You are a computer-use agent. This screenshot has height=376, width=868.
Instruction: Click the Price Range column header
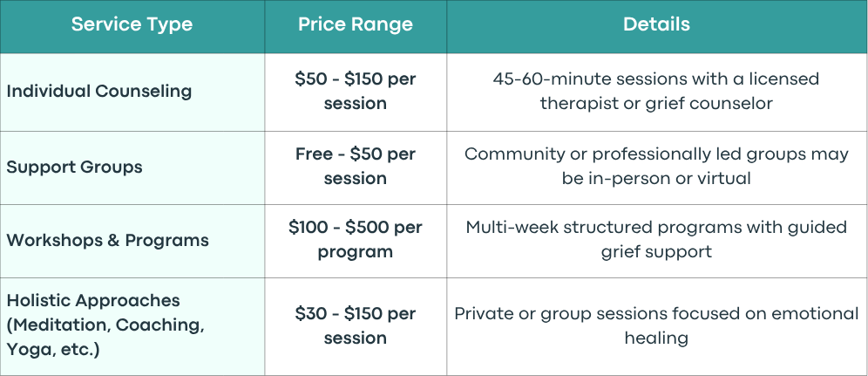[x=356, y=25]
